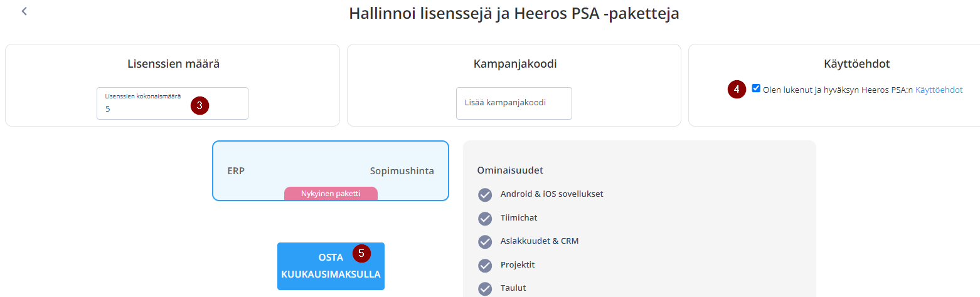Click the red step marker number 4

737,90
